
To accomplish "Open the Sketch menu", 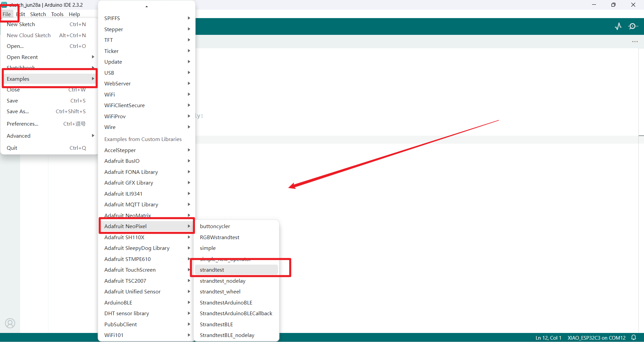I will tap(38, 14).
